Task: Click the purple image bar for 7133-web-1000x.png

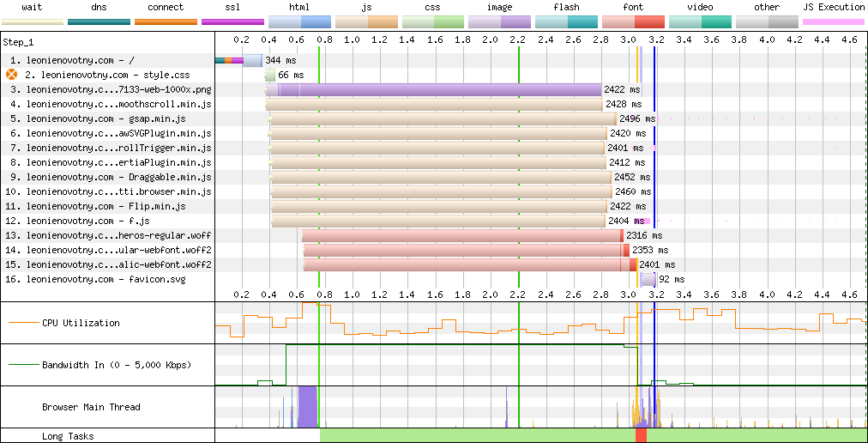Action: pos(433,89)
